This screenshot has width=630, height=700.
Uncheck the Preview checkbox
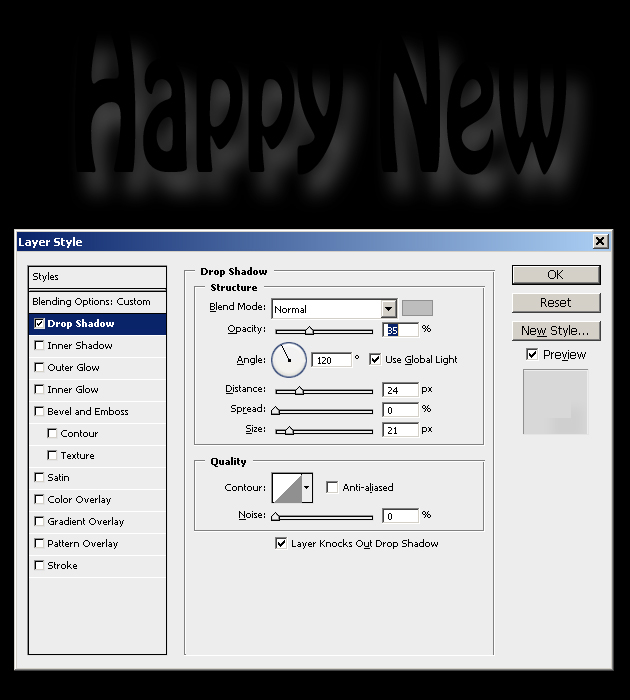tap(532, 354)
